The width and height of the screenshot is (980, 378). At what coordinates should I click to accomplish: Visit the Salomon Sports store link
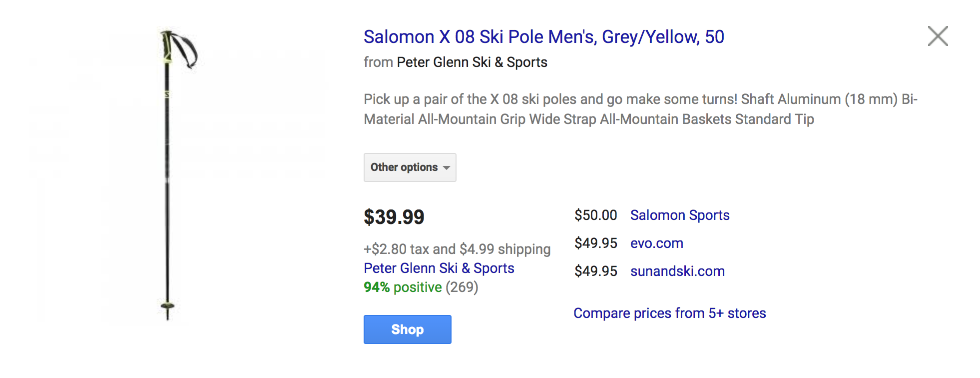pos(679,215)
